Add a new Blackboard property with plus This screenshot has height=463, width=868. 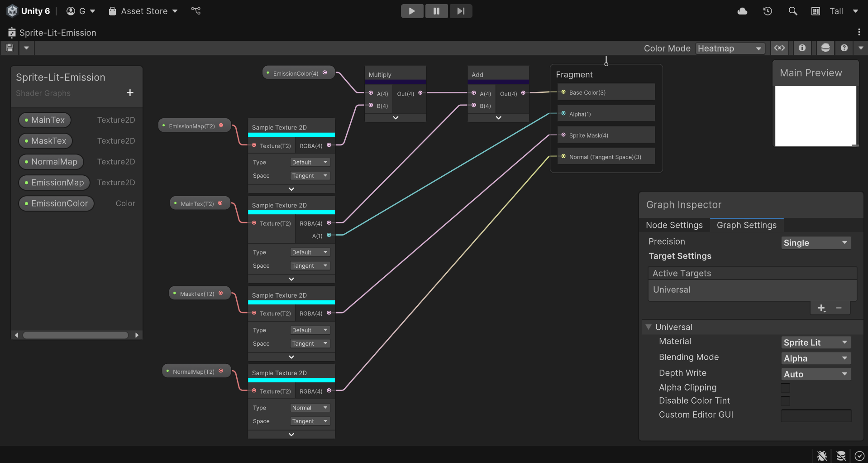point(130,93)
